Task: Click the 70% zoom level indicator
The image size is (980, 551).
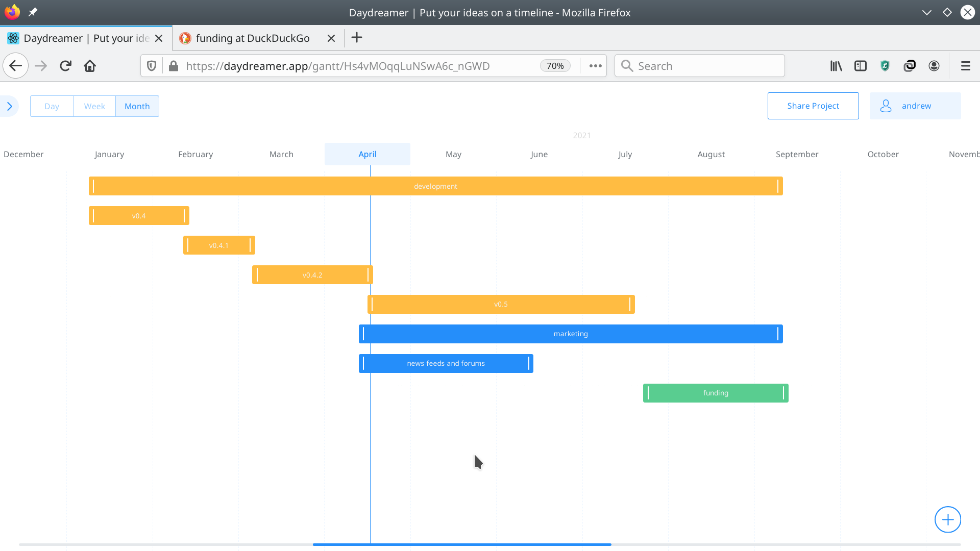Action: [555, 66]
